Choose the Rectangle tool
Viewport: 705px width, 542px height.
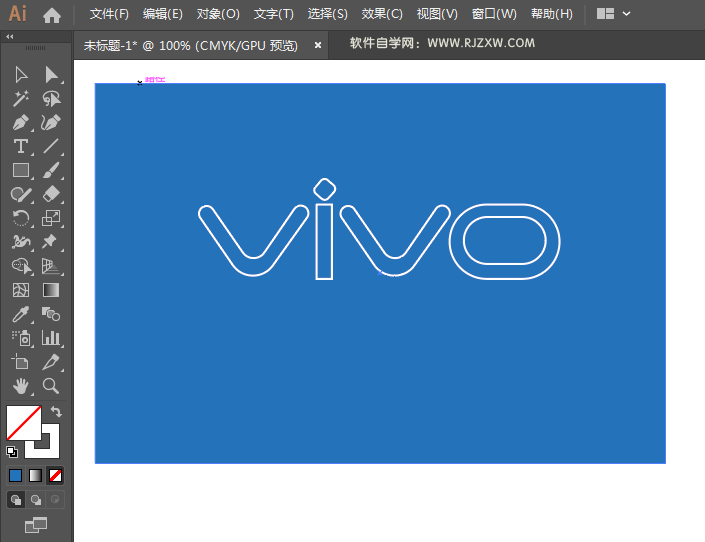point(21,170)
